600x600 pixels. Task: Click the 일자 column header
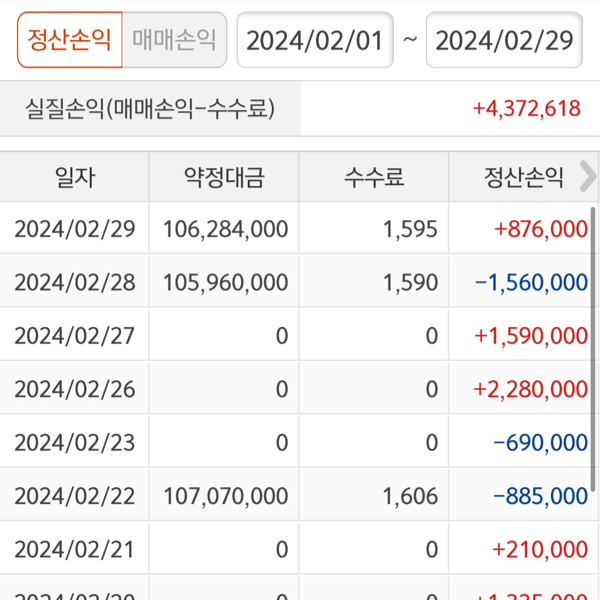click(74, 178)
